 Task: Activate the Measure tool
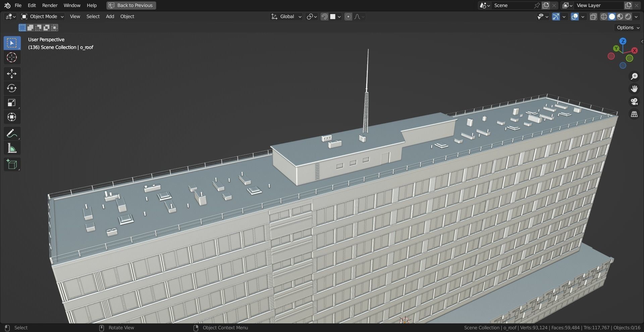pos(12,148)
